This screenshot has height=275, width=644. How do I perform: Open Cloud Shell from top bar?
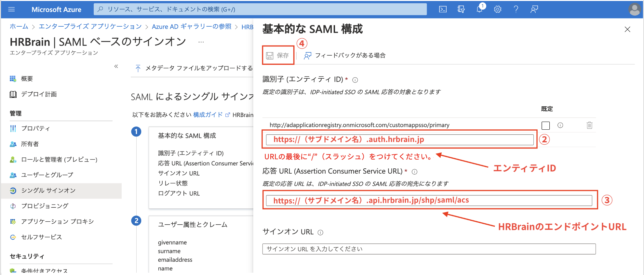point(443,9)
